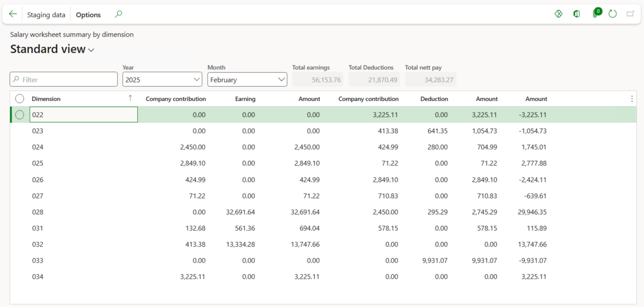Open the Staging data menu
Image resolution: width=644 pixels, height=307 pixels.
click(x=46, y=15)
